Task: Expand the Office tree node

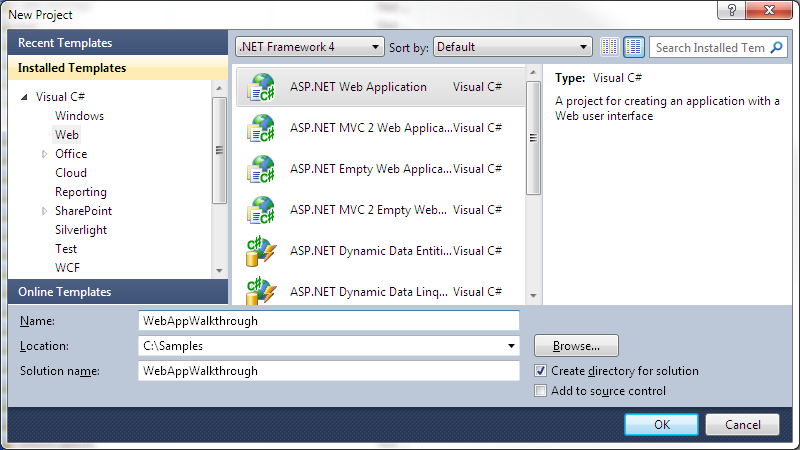Action: click(44, 154)
